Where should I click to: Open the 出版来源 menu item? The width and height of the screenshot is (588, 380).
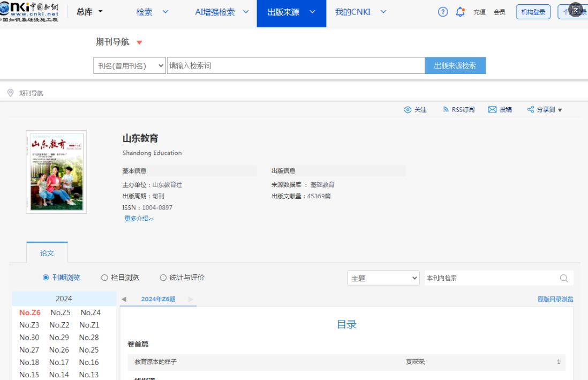pos(283,12)
